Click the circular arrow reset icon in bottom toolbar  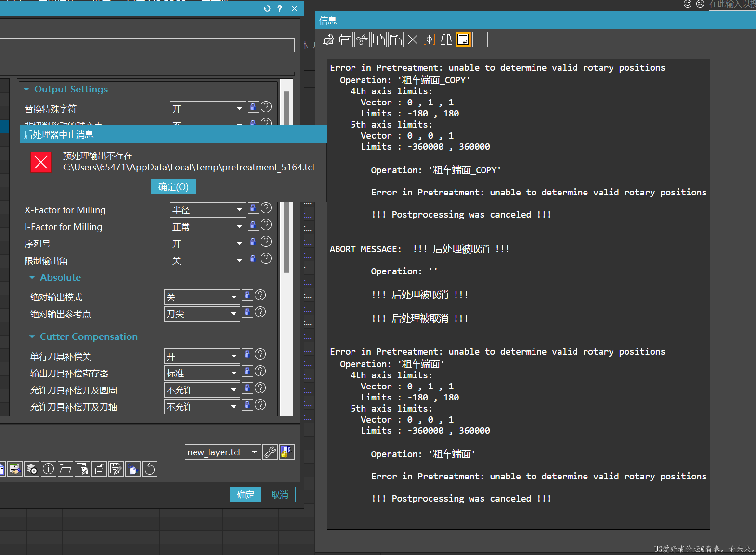[x=150, y=469]
